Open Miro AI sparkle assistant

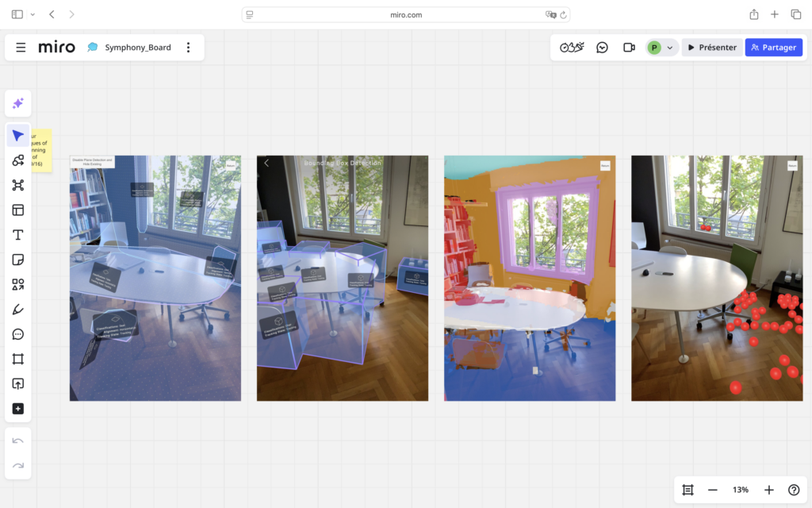(17, 103)
